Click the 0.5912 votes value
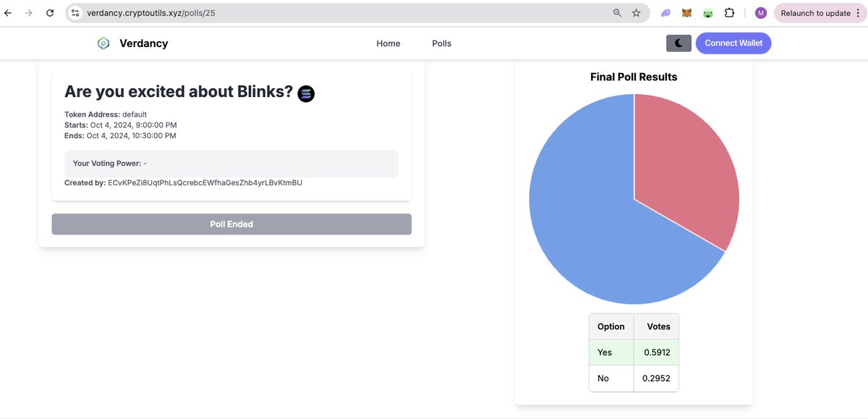Viewport: 868px width, 419px height. [656, 352]
